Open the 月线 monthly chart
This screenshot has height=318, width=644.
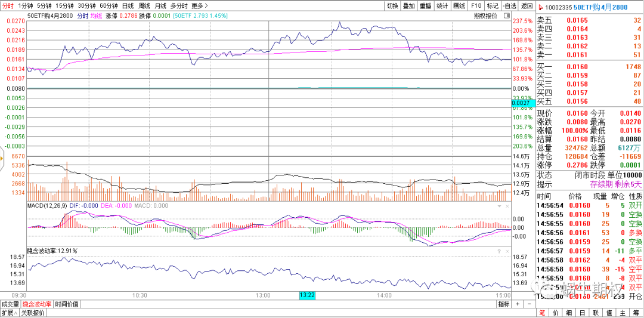coord(160,6)
